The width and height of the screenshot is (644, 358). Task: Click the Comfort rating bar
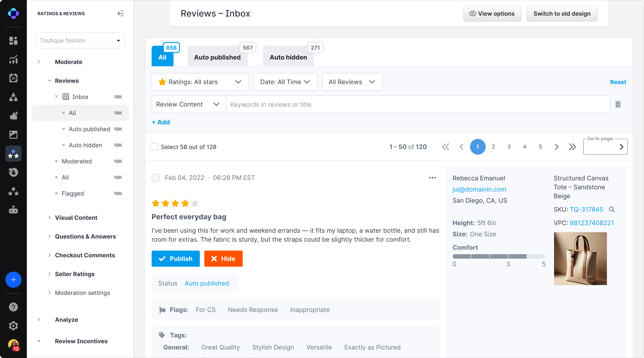[499, 256]
